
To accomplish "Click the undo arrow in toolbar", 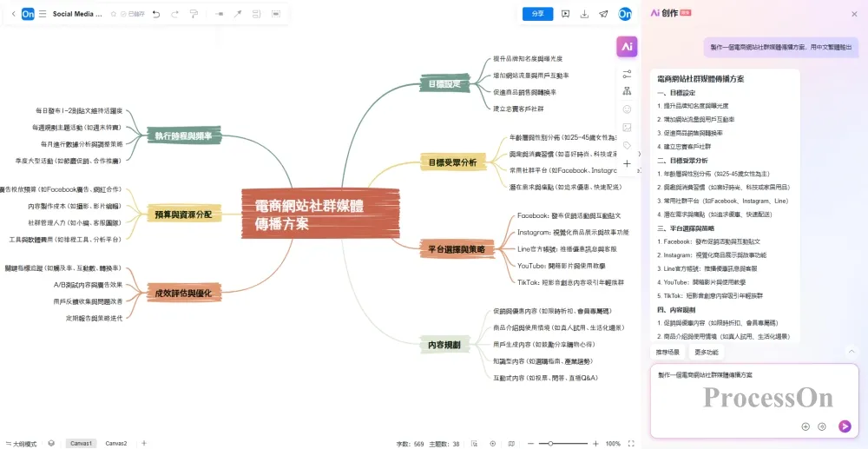I will click(156, 14).
